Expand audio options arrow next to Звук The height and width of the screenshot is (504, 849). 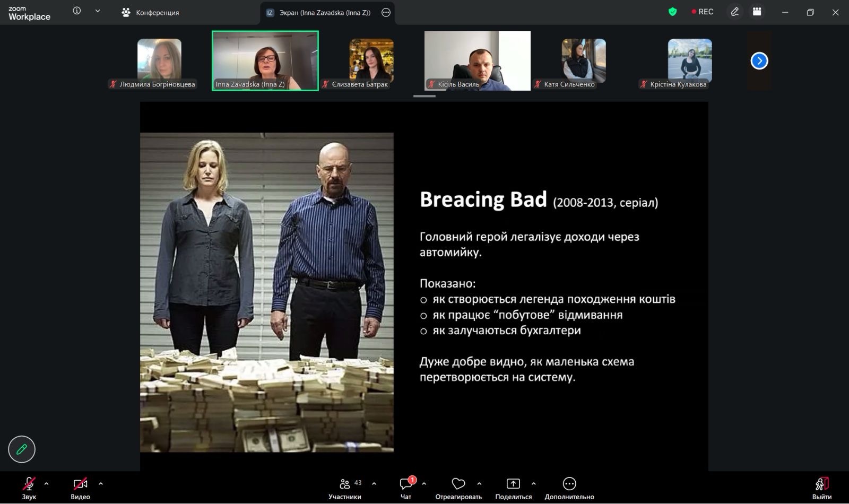point(47,483)
